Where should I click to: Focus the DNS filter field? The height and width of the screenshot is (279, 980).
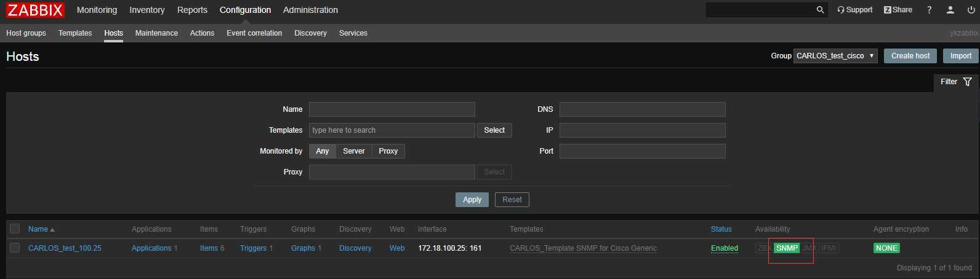point(643,109)
